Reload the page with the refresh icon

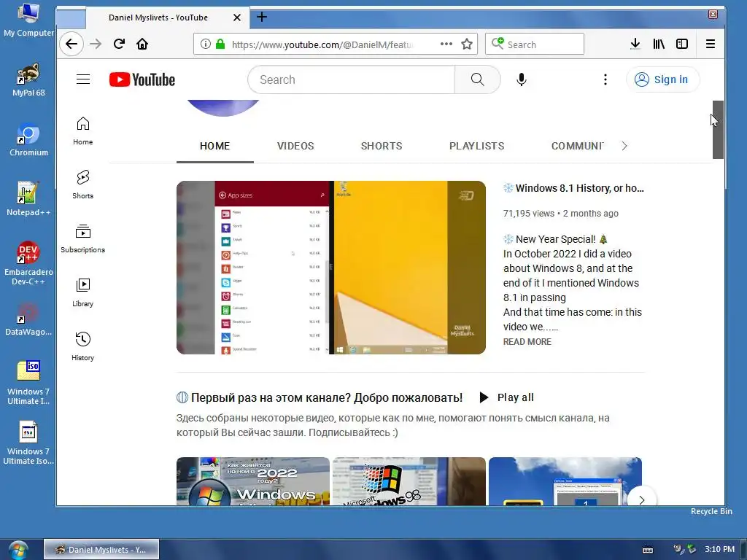click(119, 44)
